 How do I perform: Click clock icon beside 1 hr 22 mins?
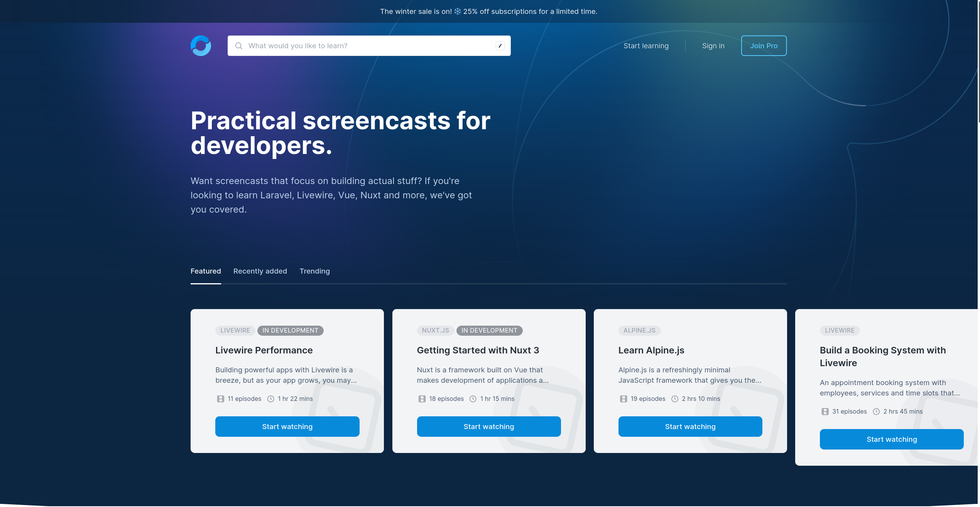pyautogui.click(x=271, y=399)
